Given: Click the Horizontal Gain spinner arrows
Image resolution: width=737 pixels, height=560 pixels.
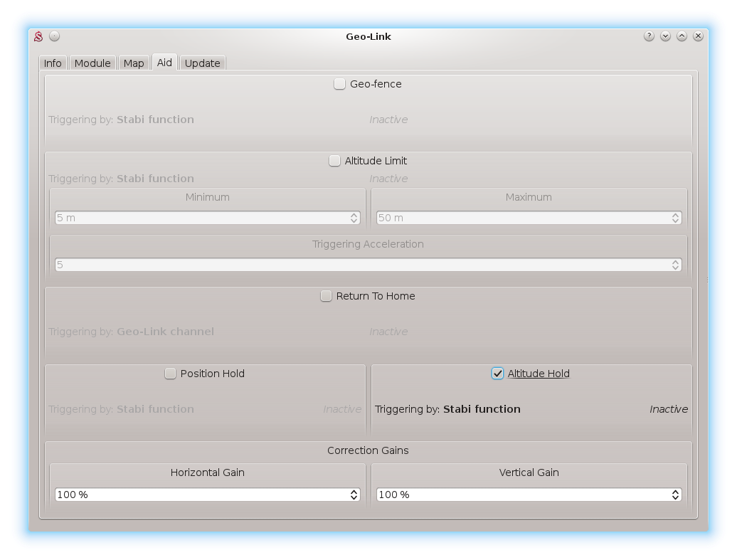Looking at the screenshot, I should point(354,495).
